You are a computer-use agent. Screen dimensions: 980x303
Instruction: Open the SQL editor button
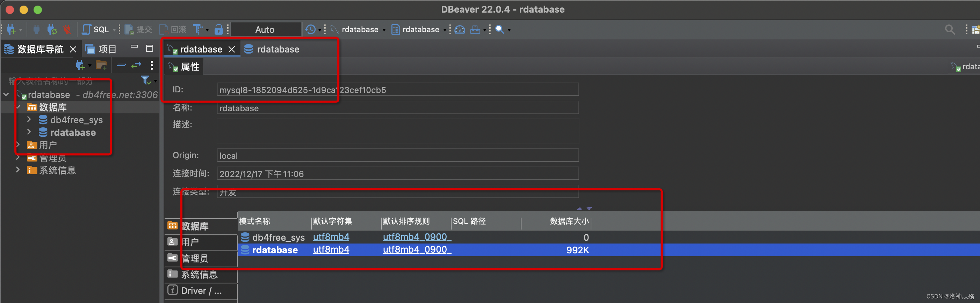click(95, 29)
